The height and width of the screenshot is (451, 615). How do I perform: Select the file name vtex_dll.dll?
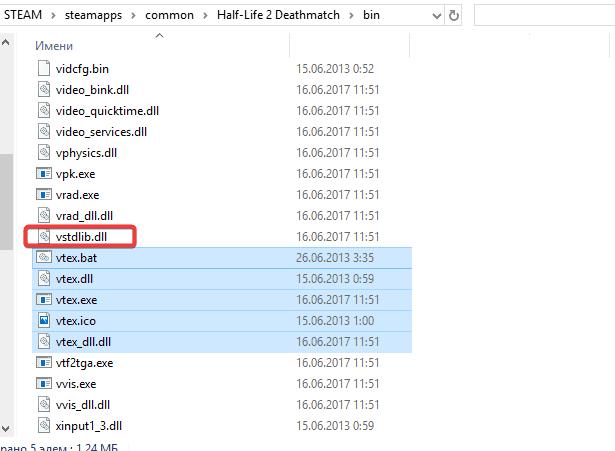click(x=83, y=342)
